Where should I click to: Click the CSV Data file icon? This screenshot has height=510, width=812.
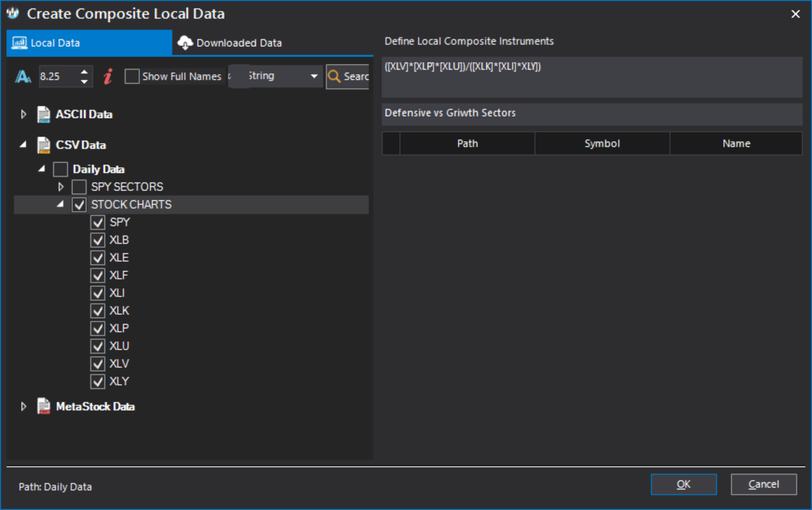43,145
